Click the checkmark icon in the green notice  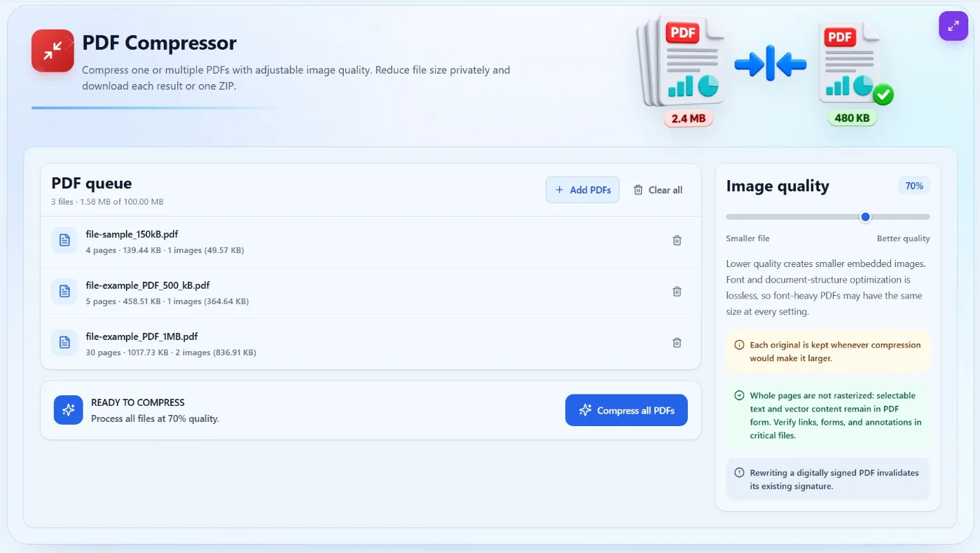[739, 395]
